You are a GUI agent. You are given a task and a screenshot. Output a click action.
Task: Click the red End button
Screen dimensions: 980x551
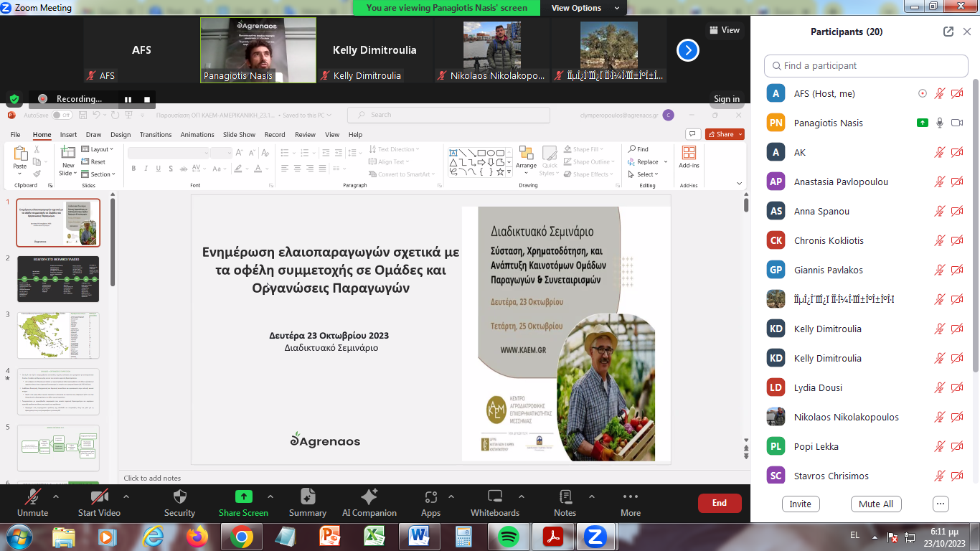720,503
